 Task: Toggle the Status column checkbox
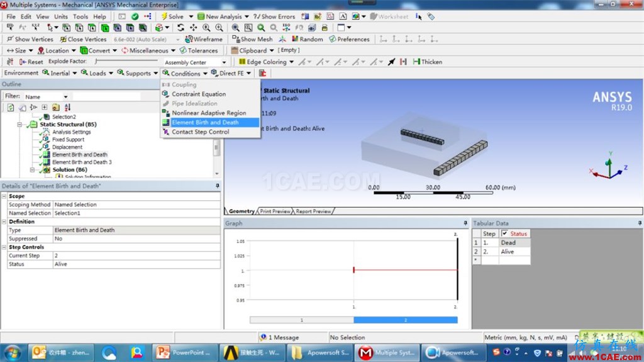tap(504, 233)
